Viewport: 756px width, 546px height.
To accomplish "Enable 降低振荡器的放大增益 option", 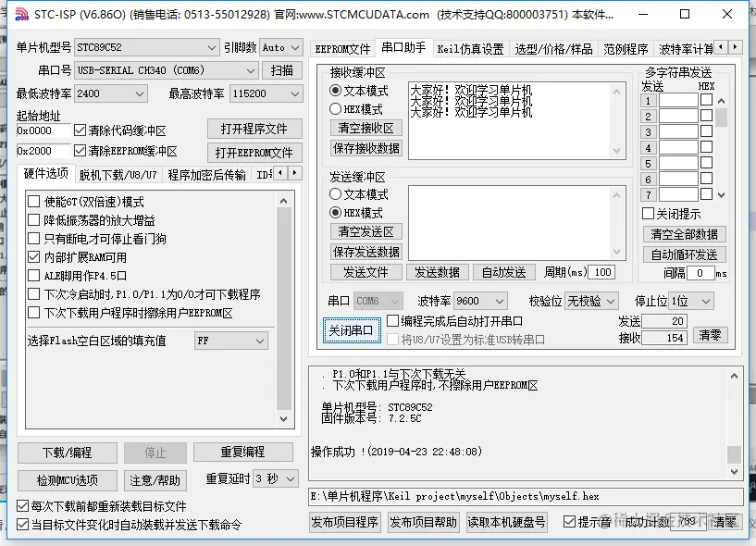I will [33, 220].
